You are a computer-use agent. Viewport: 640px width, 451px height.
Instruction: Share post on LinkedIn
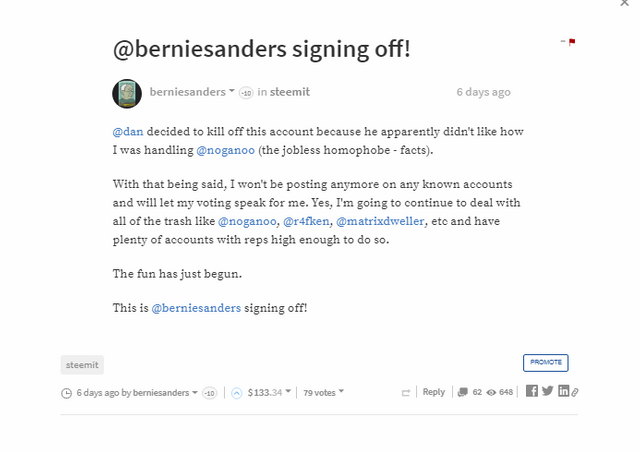coord(563,391)
